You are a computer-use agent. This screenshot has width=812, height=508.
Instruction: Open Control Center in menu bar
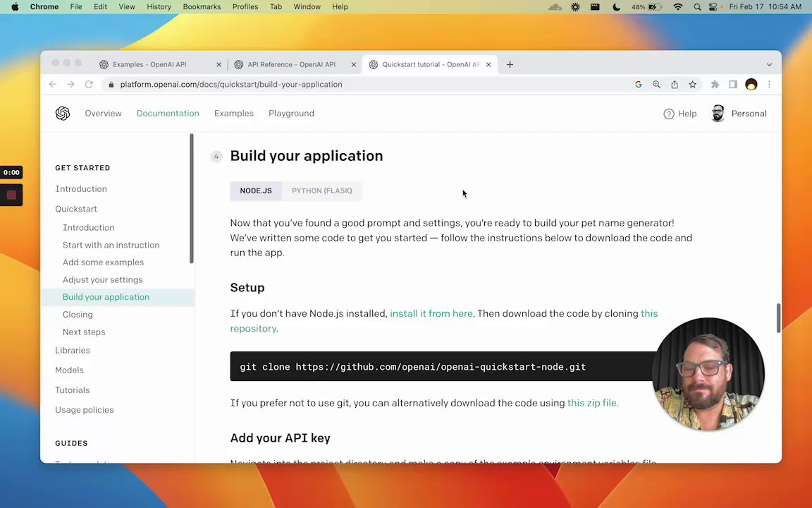[x=713, y=7]
